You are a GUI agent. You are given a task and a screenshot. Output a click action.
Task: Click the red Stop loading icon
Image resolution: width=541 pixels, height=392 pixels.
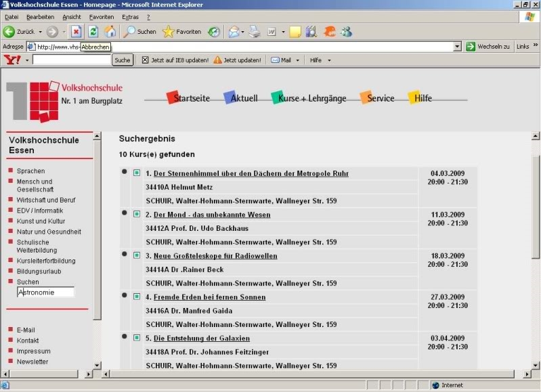coord(76,32)
